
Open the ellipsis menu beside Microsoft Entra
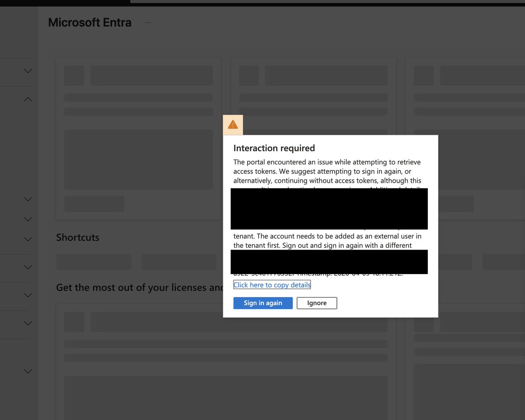click(x=147, y=22)
